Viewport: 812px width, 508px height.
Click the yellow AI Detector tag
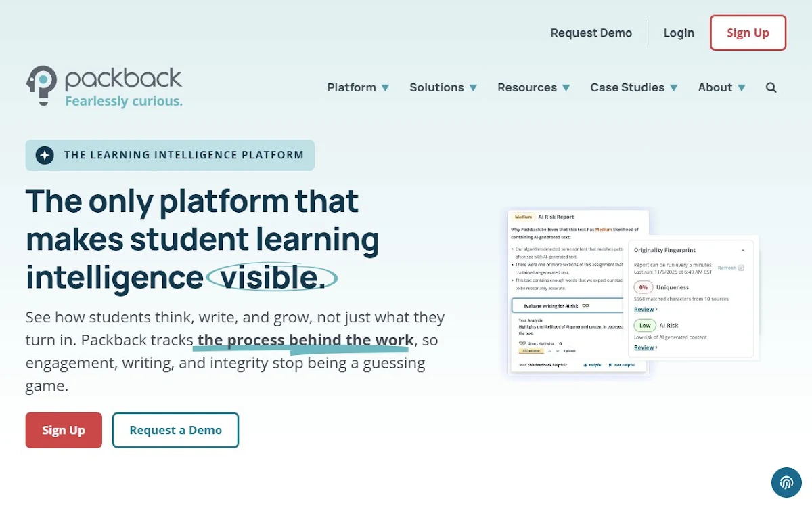[531, 351]
